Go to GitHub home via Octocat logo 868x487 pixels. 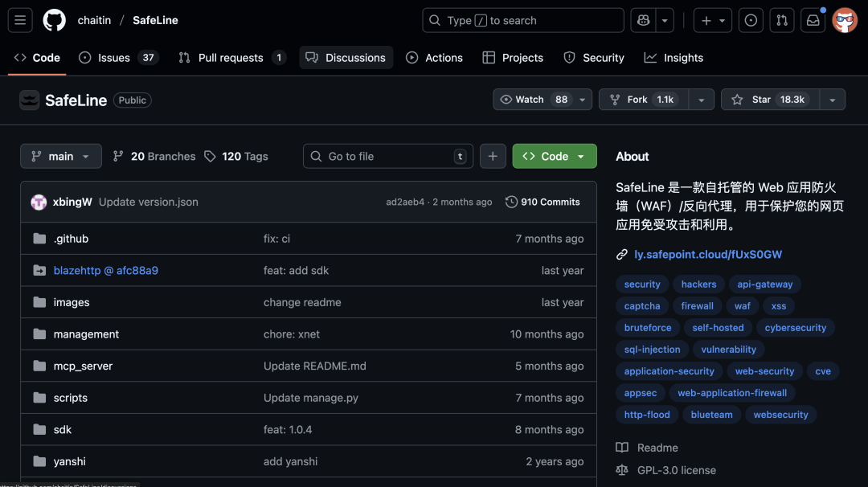55,20
